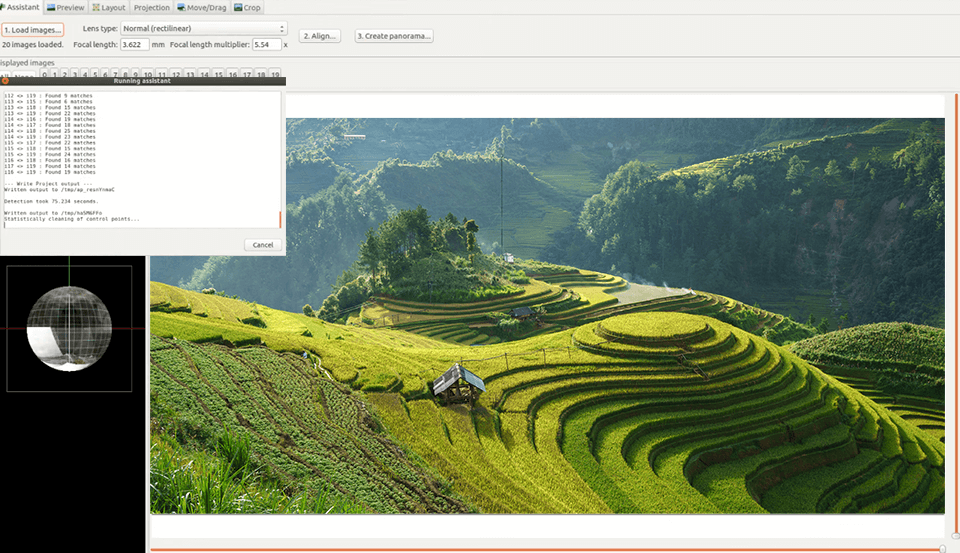Open the Crop tab
Screen dimensions: 960x553
point(247,7)
